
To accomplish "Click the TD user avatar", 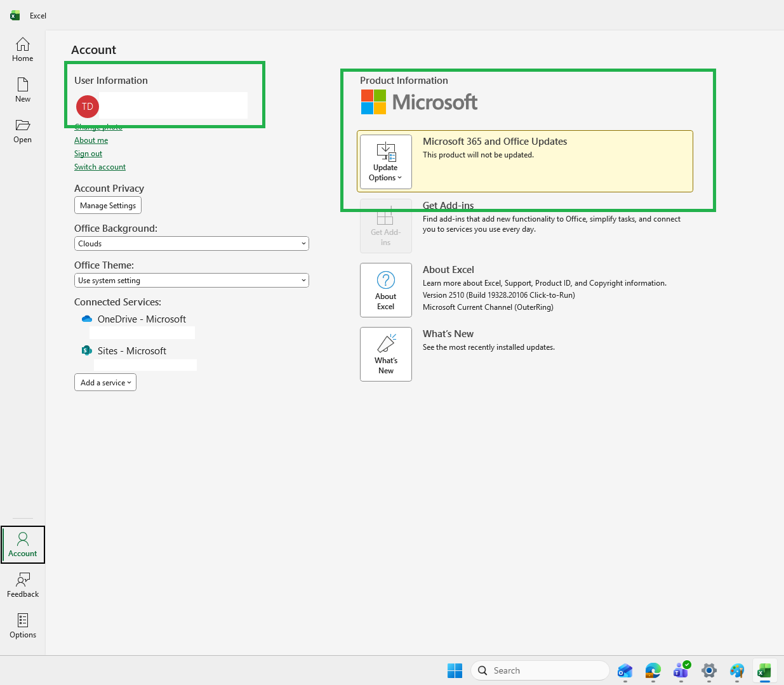I will (x=88, y=107).
